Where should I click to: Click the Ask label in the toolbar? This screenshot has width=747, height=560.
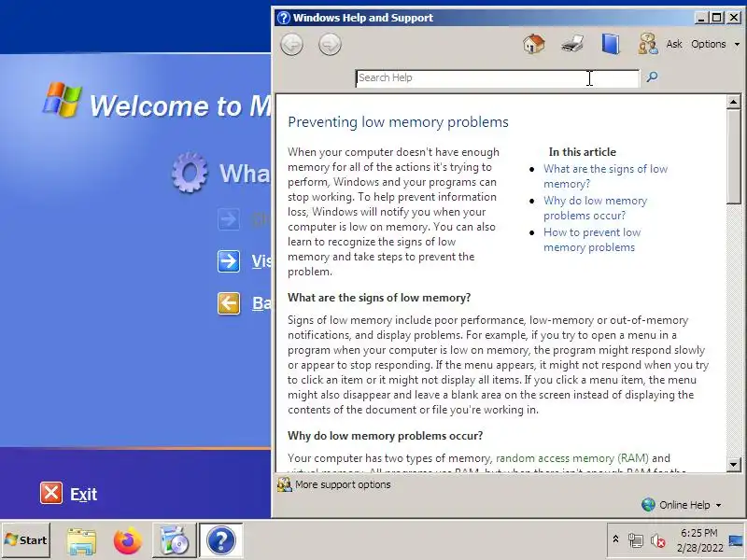point(673,44)
